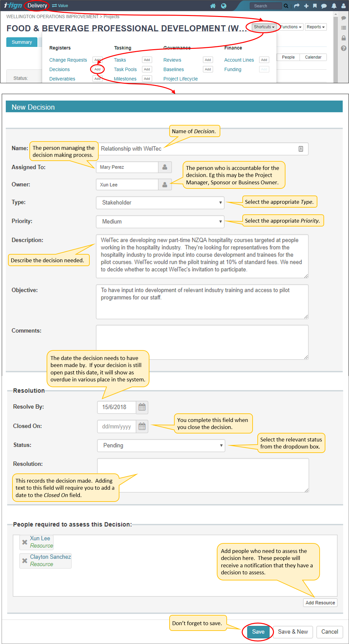Expand the Status dropdown showing Pending
Image resolution: width=349 pixels, height=644 pixels.
tap(161, 446)
